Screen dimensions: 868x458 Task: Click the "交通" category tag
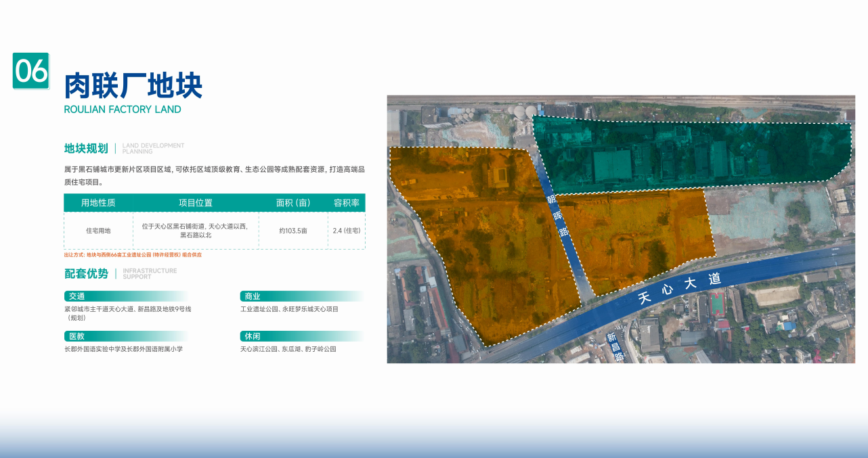click(76, 296)
